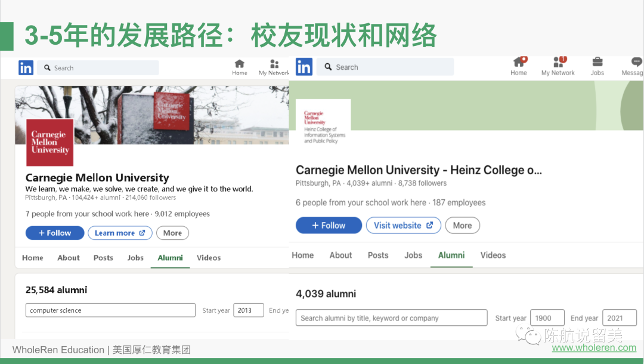Viewport: 644px width, 364px height.
Task: Open Visit website external link
Action: [403, 226]
